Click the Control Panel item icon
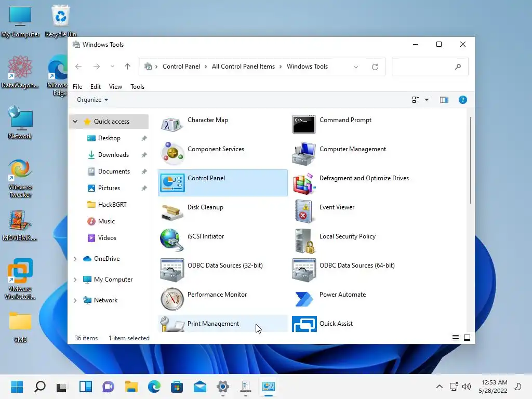Image resolution: width=532 pixels, height=399 pixels. click(x=172, y=182)
